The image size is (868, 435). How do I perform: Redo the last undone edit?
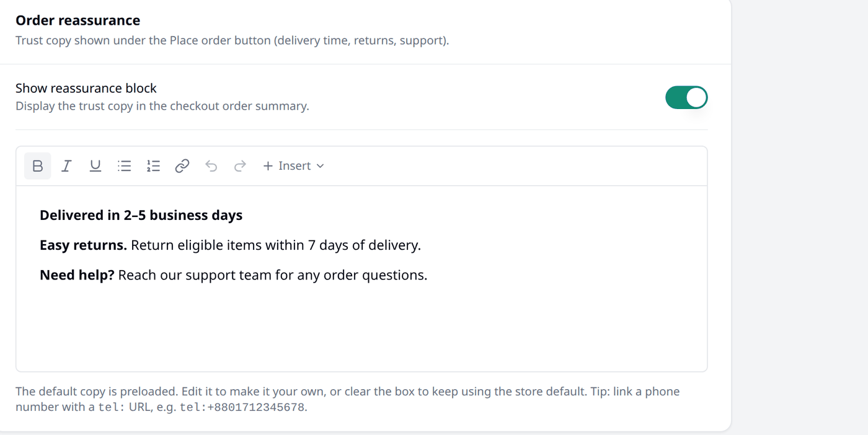[240, 166]
